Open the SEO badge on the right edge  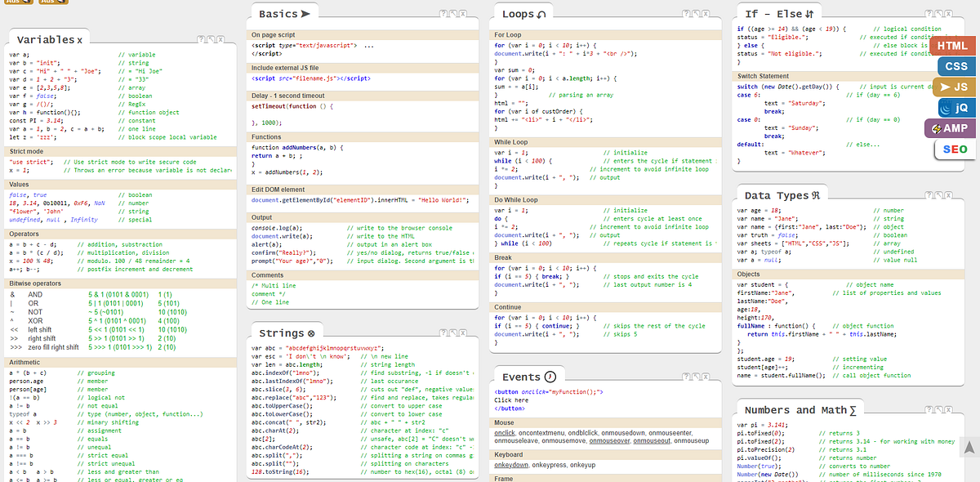[955, 149]
